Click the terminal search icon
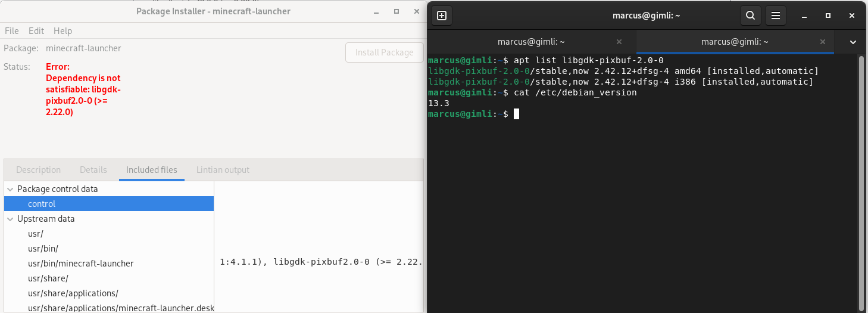The image size is (868, 313). click(751, 16)
